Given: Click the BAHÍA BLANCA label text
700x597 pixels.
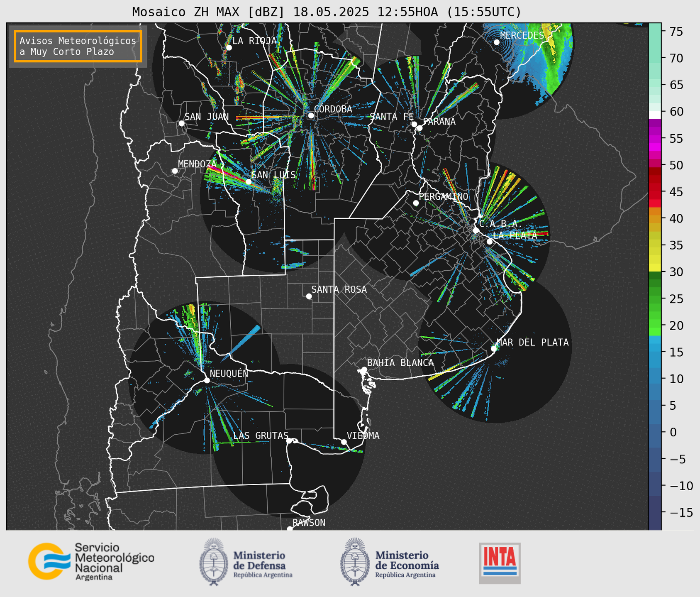Looking at the screenshot, I should coord(400,363).
